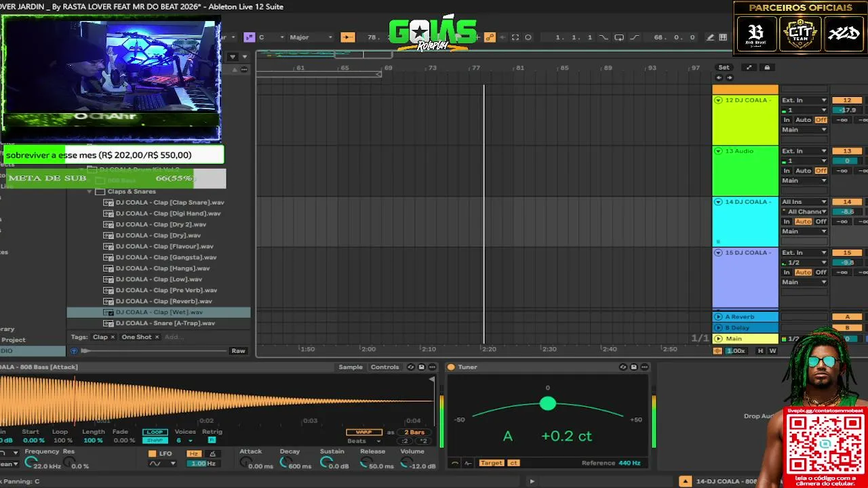Image resolution: width=868 pixels, height=488 pixels.
Task: Select DJ COALA - Clap [Digi Hand].wav
Action: click(168, 213)
